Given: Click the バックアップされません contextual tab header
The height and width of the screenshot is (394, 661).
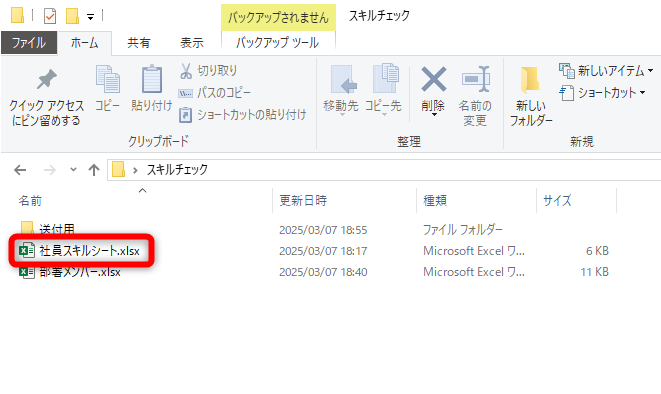Looking at the screenshot, I should [x=278, y=17].
